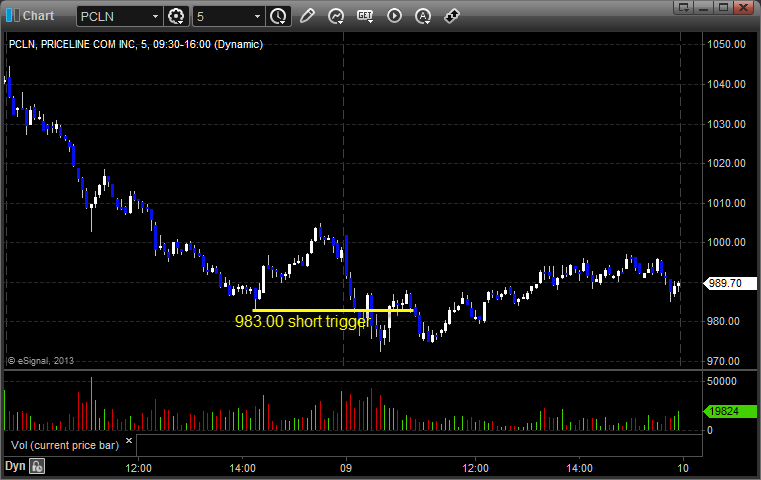The image size is (761, 480).
Task: Click the 983.00 short trigger text annotation
Action: click(303, 321)
